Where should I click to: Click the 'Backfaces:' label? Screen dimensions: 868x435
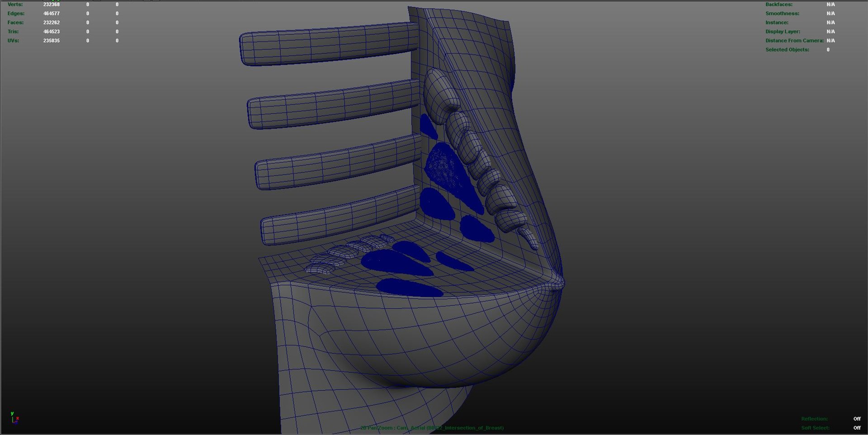click(779, 5)
